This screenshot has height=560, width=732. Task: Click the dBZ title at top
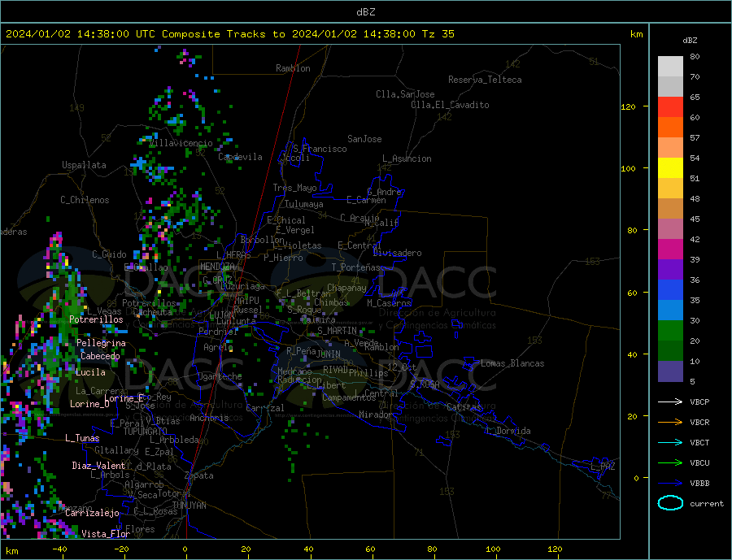pyautogui.click(x=365, y=12)
